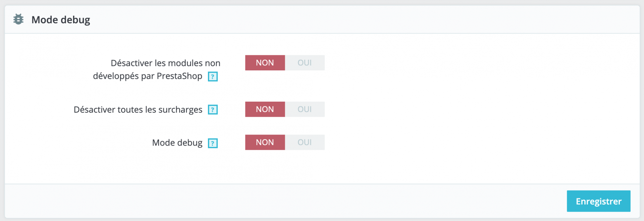The image size is (644, 221).
Task: Keep Mode debug set to NON
Action: point(265,142)
